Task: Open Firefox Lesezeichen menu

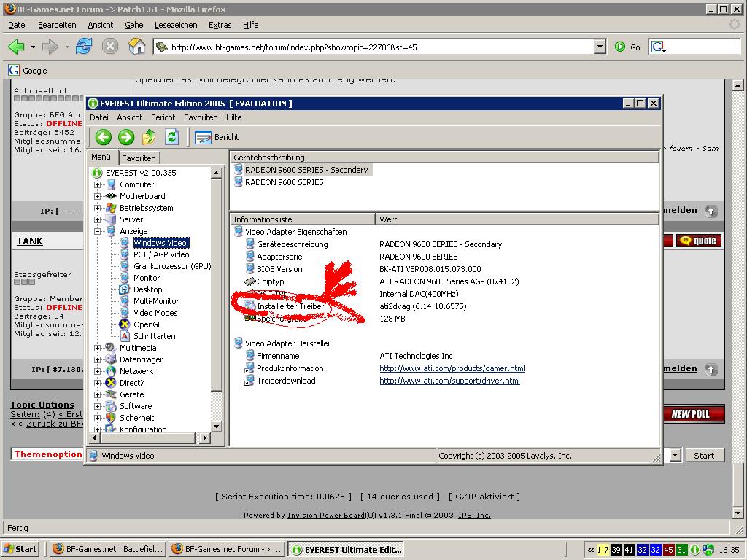Action: 176,25
